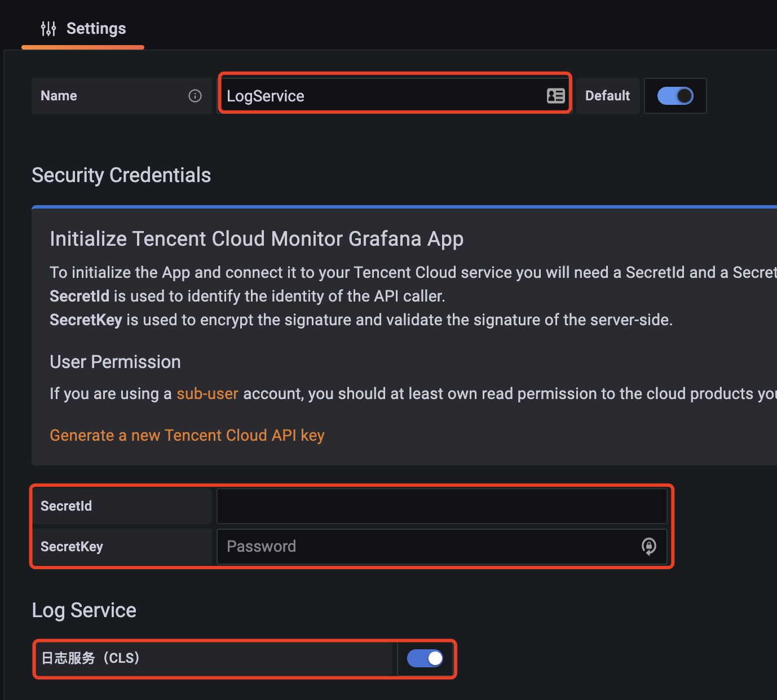
Task: Click the SecretKey Password field
Action: (x=442, y=546)
